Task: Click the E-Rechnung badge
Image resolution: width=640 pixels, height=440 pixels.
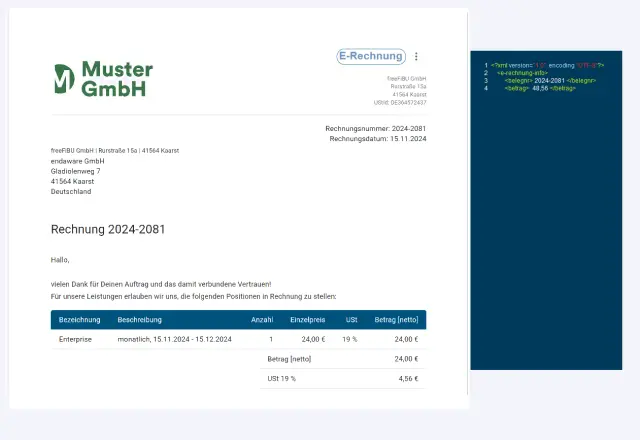Action: 371,56
